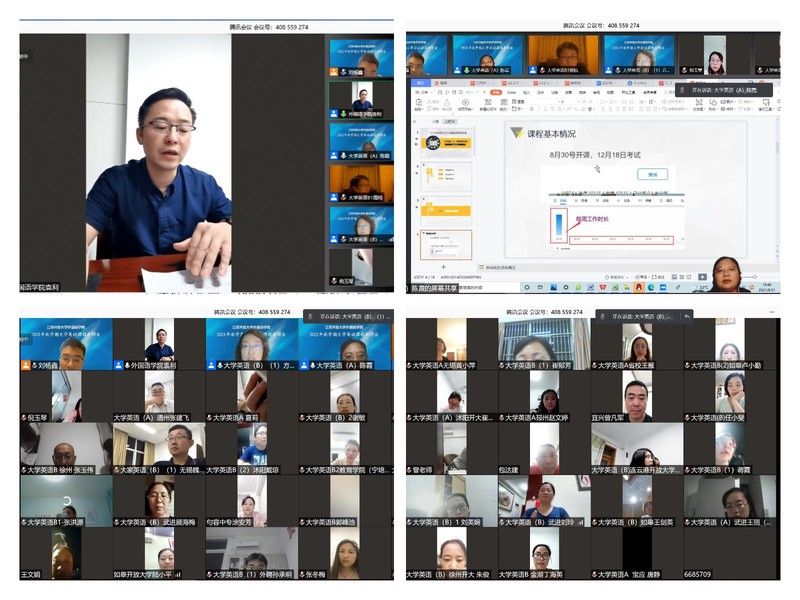The width and height of the screenshot is (800, 600).
Task: Select the 大学英语B(1)崔郁芳 video tile
Action: coord(544,344)
